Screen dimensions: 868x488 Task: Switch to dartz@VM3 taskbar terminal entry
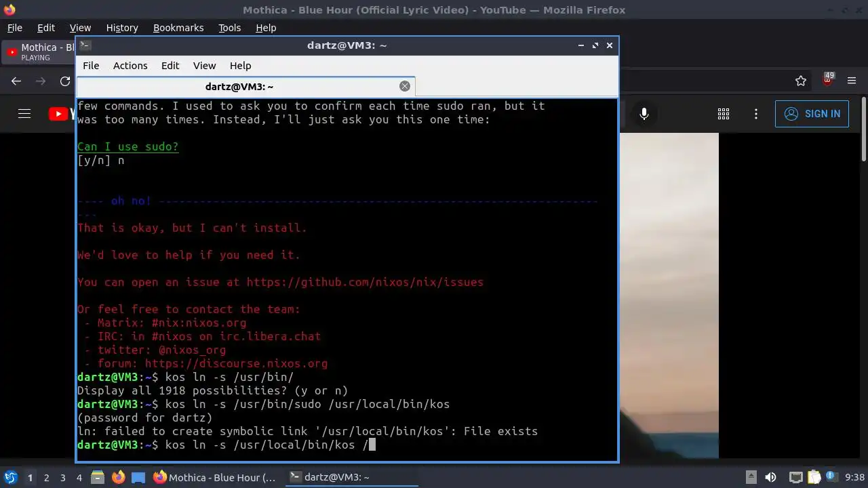pos(351,477)
